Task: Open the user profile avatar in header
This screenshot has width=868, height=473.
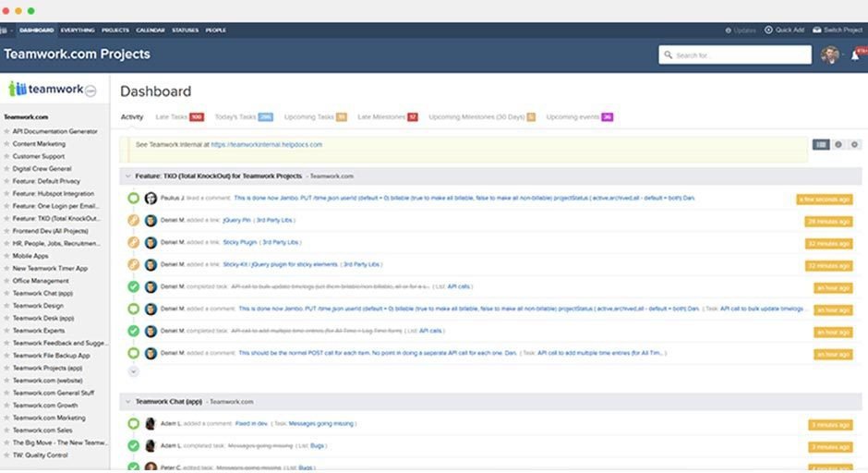Action: (830, 55)
